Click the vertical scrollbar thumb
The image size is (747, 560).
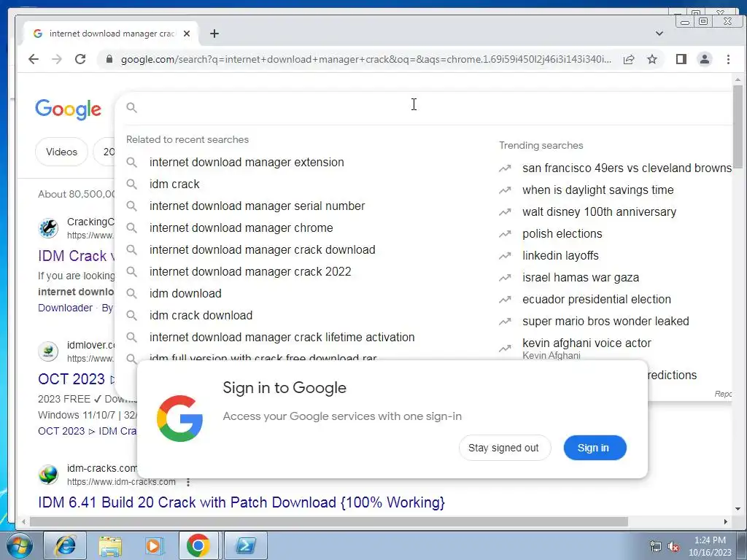tap(738, 126)
